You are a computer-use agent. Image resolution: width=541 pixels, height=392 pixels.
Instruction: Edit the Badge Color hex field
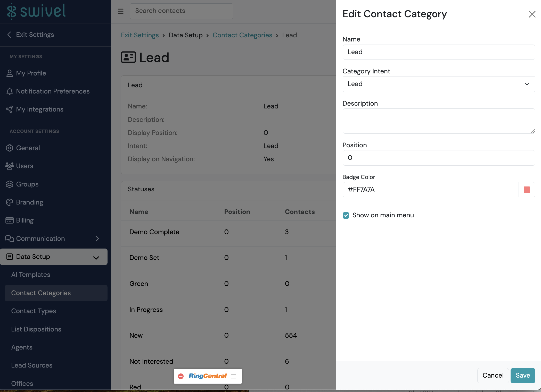coord(430,190)
